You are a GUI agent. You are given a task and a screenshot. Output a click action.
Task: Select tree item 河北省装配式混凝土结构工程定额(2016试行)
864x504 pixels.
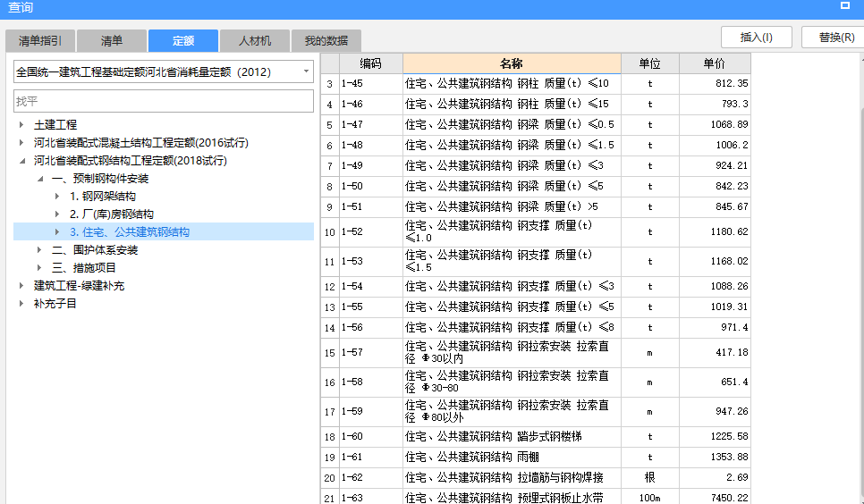(x=141, y=143)
